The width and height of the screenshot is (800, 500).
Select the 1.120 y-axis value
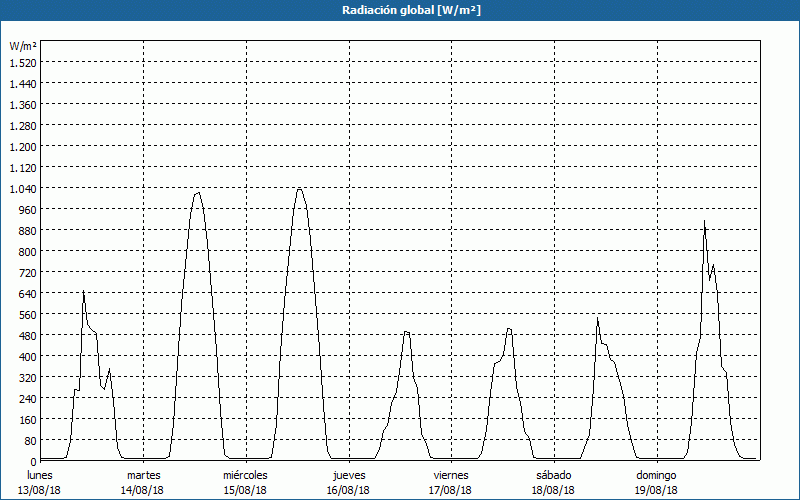[23, 167]
